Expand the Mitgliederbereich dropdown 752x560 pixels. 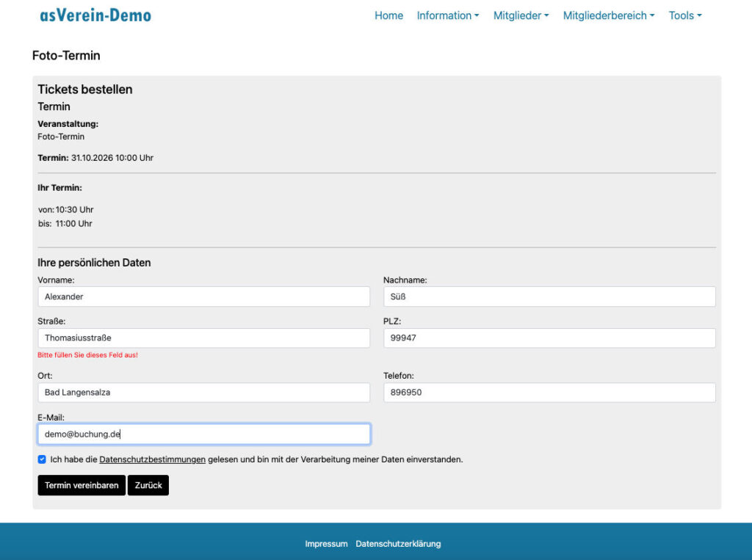pyautogui.click(x=608, y=15)
